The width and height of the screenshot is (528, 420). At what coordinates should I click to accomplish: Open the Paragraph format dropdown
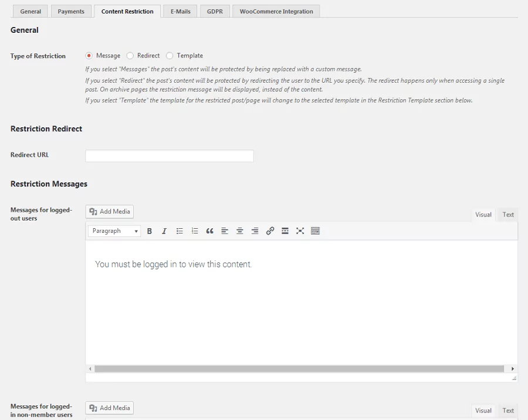[114, 231]
